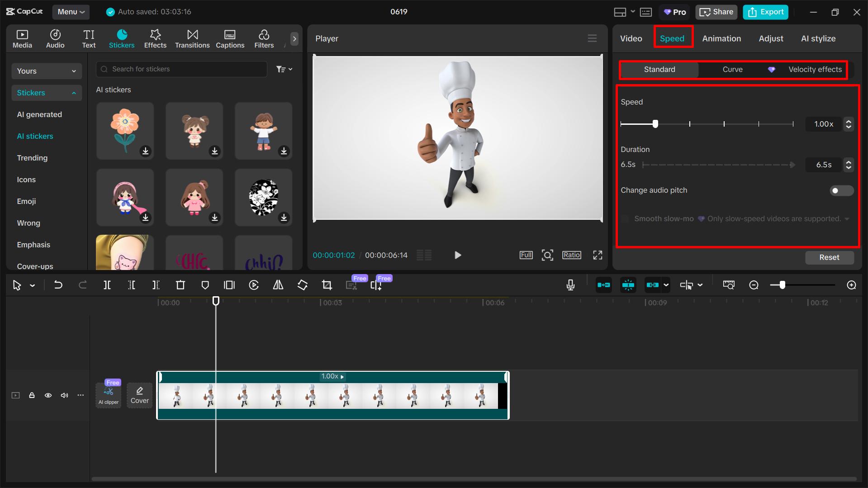Image resolution: width=868 pixels, height=488 pixels.
Task: Click the Reset button in the Speed panel
Action: [x=829, y=257]
